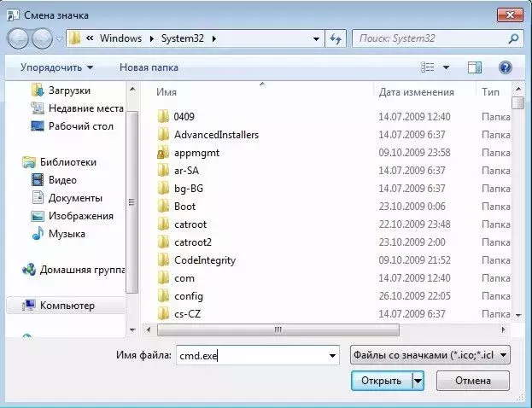Click the search magnifier icon
This screenshot has height=408, width=532.
pos(514,38)
